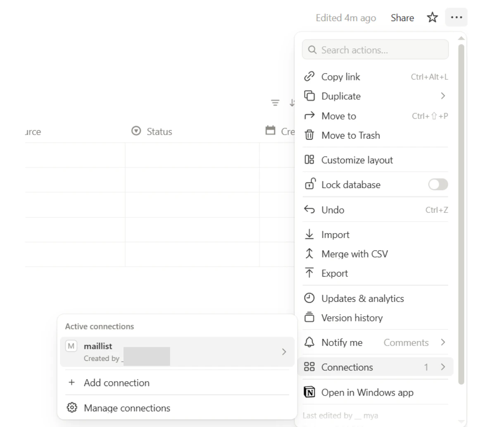Click the Merge with CSV icon
Screen dimensions: 504x427
point(309,253)
